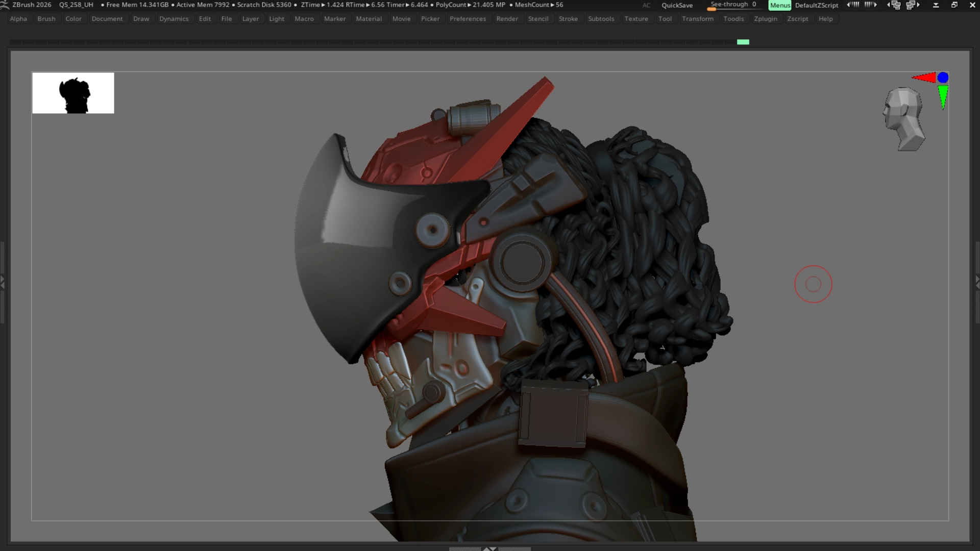Adjust the See-through slider
Viewport: 980px width, 551px height.
click(x=733, y=5)
